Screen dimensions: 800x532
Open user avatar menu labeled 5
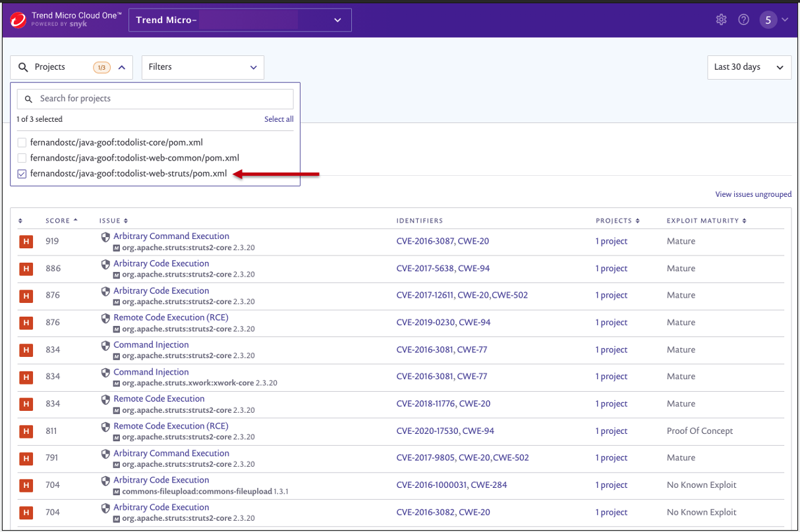coord(768,20)
